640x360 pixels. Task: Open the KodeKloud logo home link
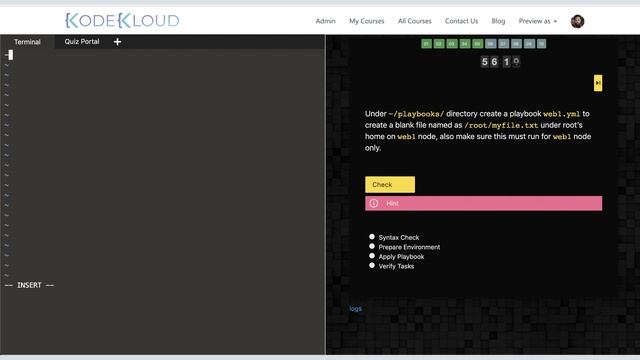click(x=122, y=20)
